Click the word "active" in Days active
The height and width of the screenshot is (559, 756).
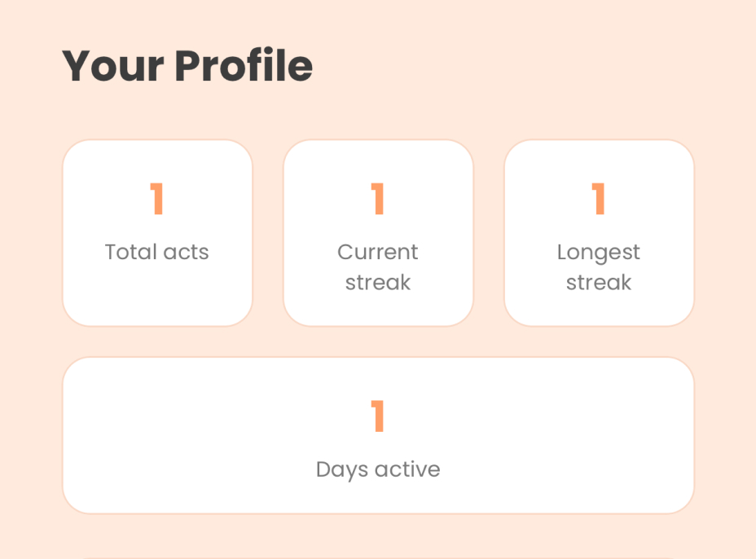coord(407,469)
